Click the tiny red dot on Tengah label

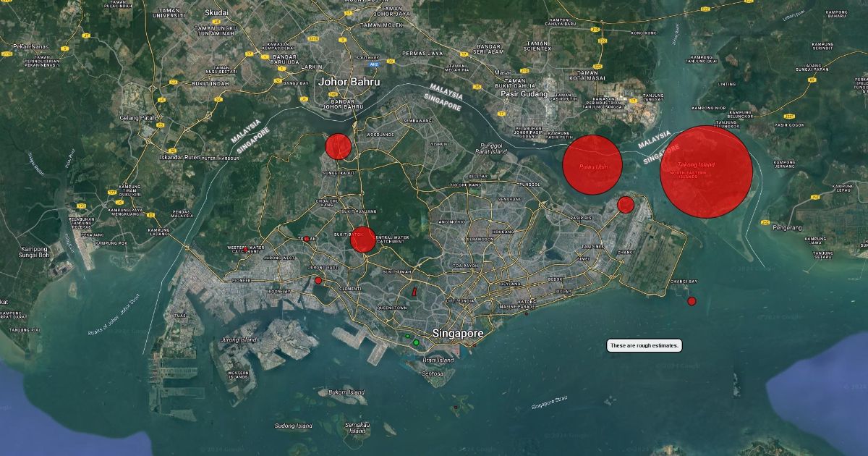click(x=307, y=239)
